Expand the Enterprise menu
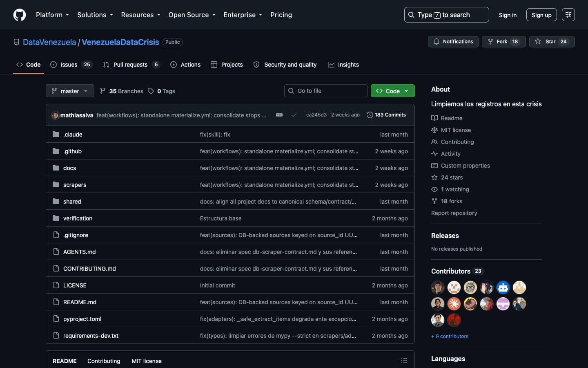 coord(243,15)
